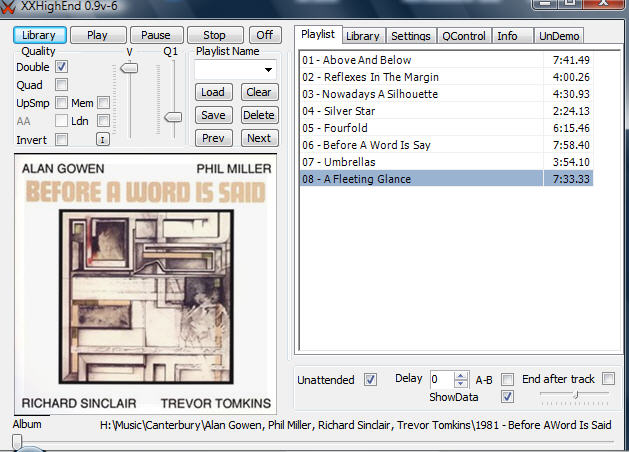Click the Q1 slider handle
Screen dimensions: 629x452
(x=173, y=117)
